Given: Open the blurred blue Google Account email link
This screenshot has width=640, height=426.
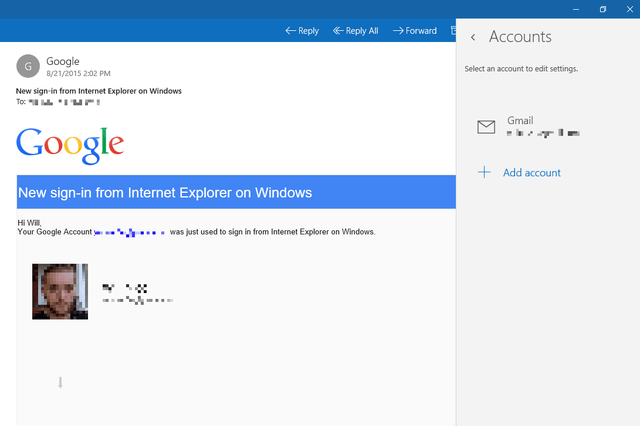Looking at the screenshot, I should [x=129, y=233].
